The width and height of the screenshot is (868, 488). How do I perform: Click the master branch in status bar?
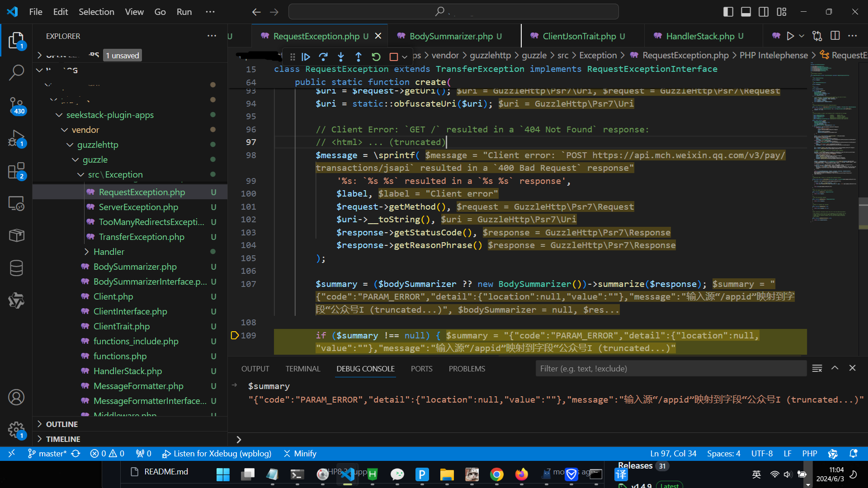point(47,454)
